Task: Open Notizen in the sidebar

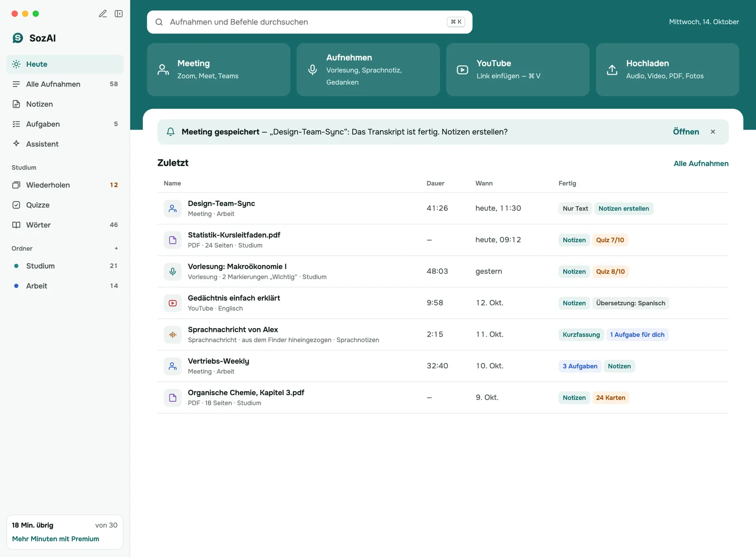Action: [65, 104]
